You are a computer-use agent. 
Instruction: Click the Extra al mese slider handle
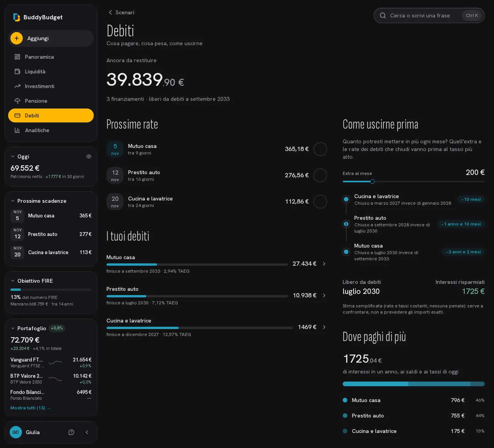pos(372,182)
